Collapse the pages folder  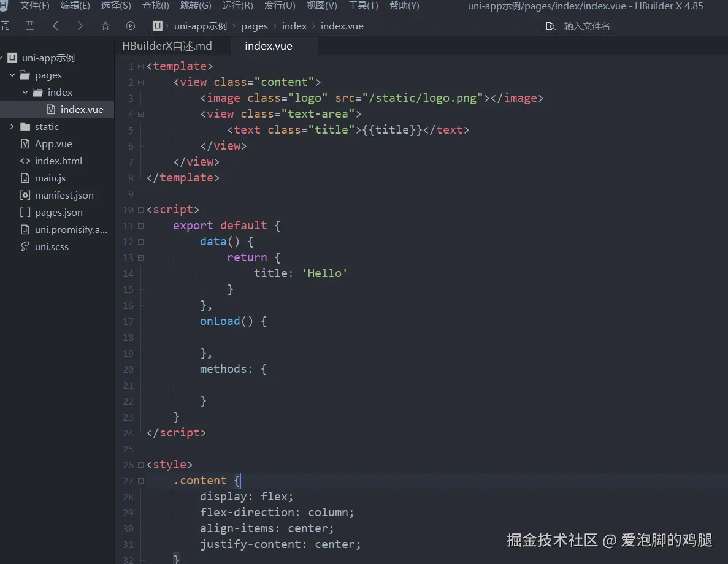[12, 75]
